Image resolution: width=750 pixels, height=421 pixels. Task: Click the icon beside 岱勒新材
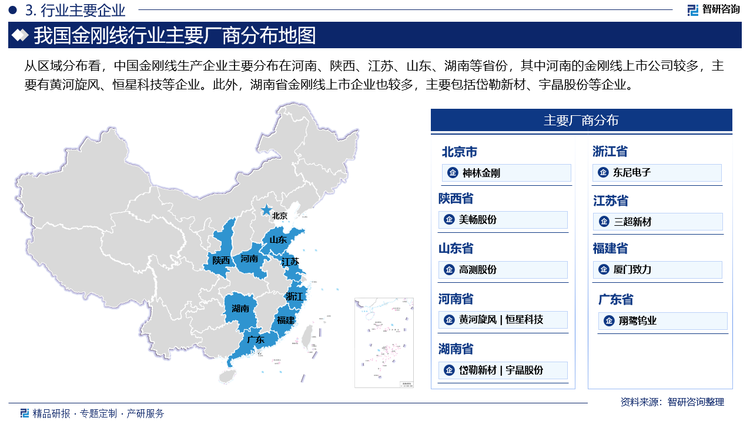tap(449, 370)
